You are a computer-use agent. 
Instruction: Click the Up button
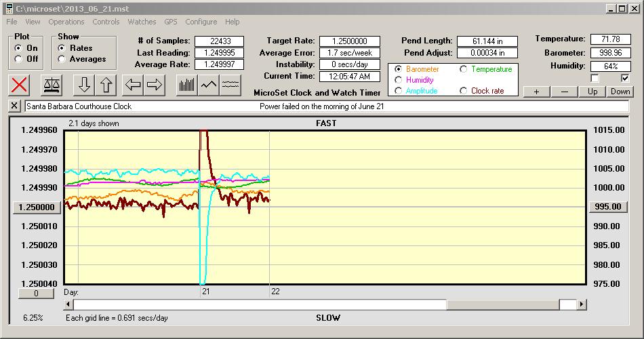592,92
